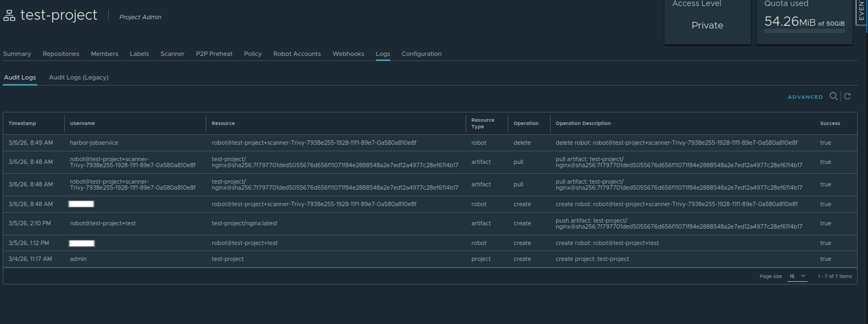Click the Resource Type column header
Image resolution: width=868 pixels, height=324 pixels.
[483, 123]
